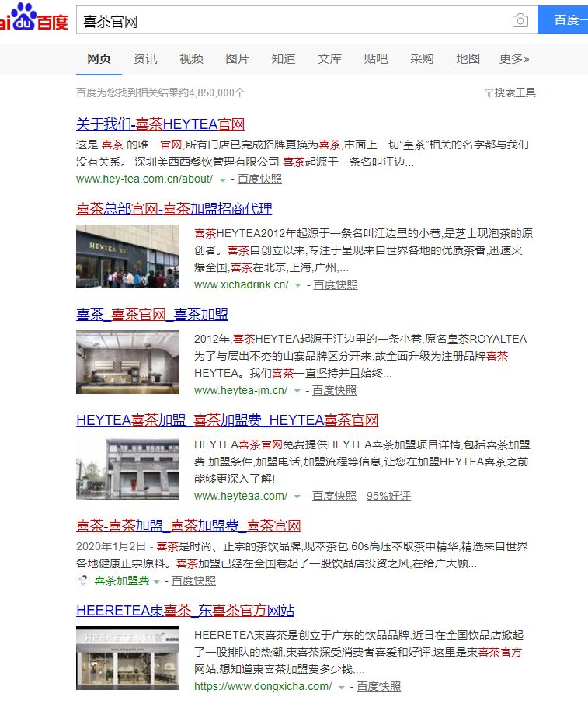Click date text 2020年1月2日
This screenshot has width=588, height=704.
(x=111, y=546)
